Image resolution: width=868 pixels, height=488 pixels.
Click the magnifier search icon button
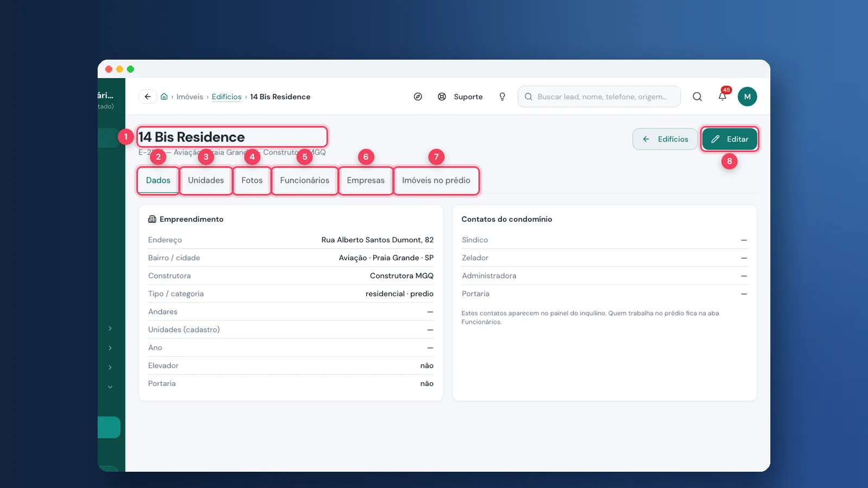[697, 97]
